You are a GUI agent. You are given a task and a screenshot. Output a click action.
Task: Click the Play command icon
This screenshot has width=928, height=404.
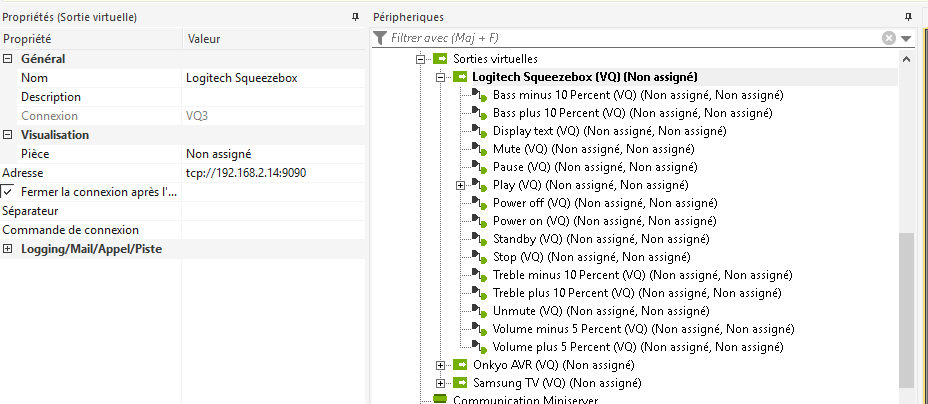(479, 185)
